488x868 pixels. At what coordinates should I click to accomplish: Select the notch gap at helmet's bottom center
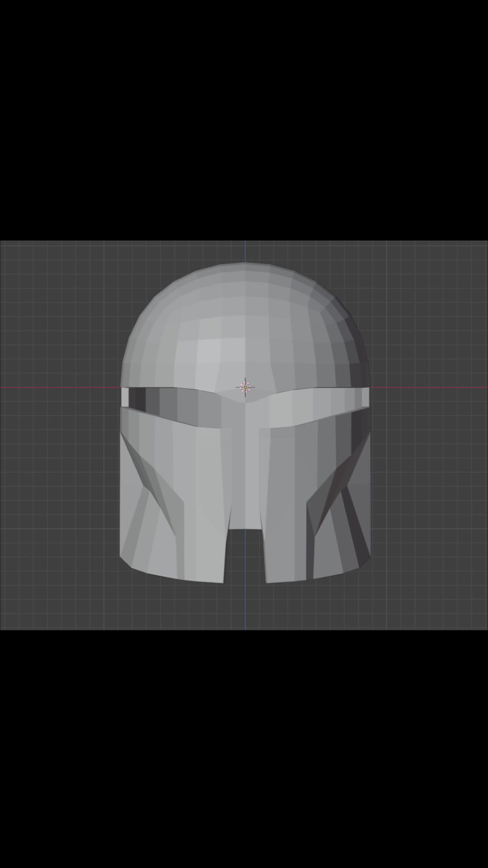(245, 555)
